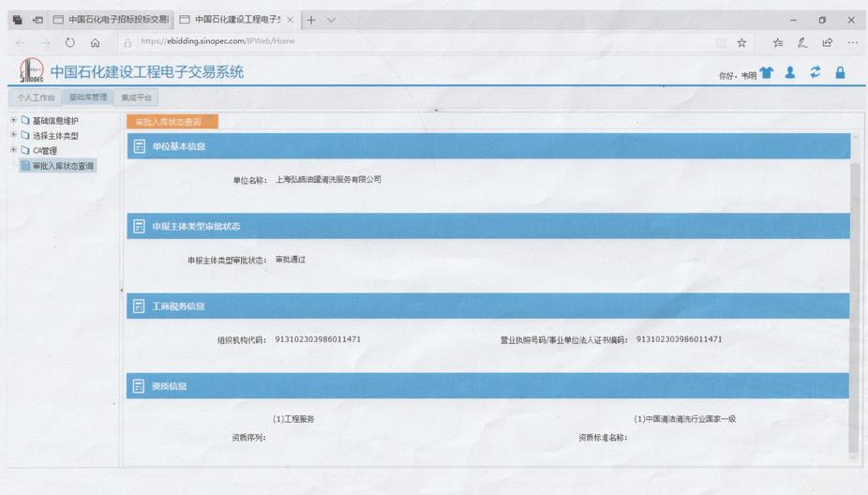The width and height of the screenshot is (868, 495).
Task: Close the 中国石化建设工程电子 tab
Action: 290,20
